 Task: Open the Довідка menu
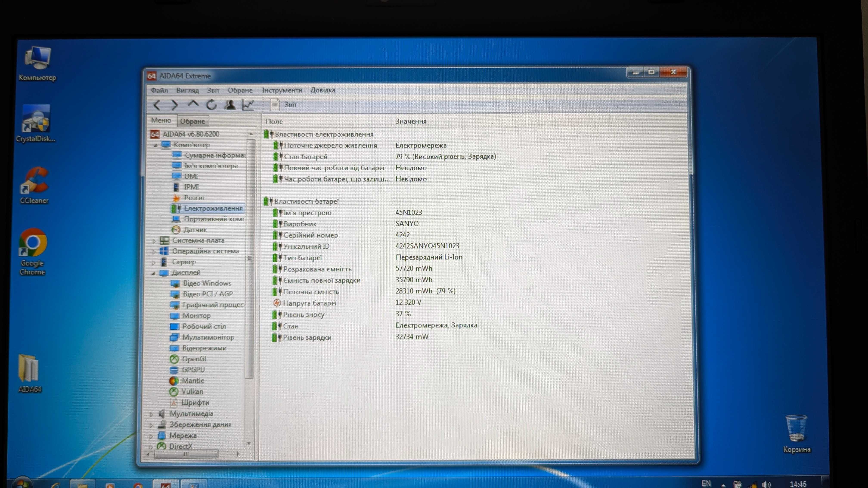(x=323, y=90)
